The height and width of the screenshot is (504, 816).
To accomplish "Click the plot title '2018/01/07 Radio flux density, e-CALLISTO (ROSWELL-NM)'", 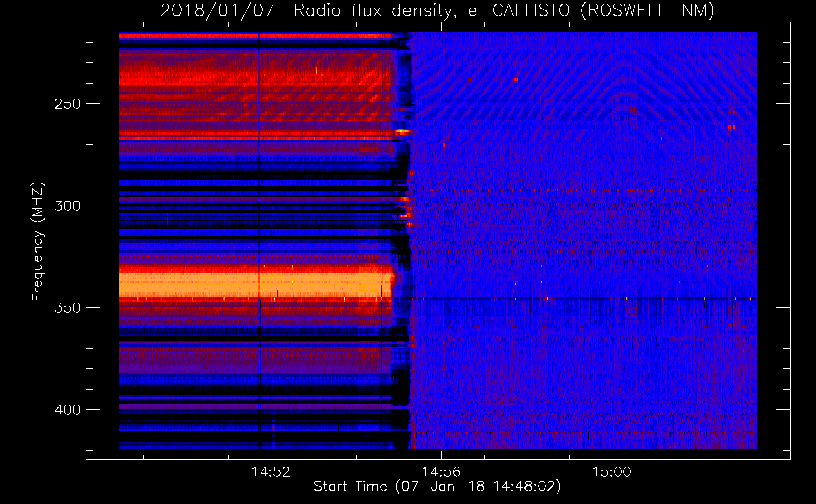I will 437,10.
